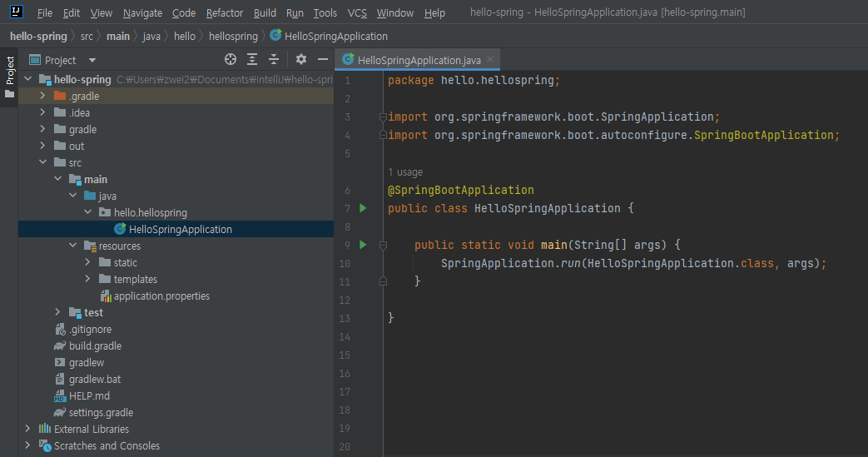Expand the .idea folder

pos(42,112)
